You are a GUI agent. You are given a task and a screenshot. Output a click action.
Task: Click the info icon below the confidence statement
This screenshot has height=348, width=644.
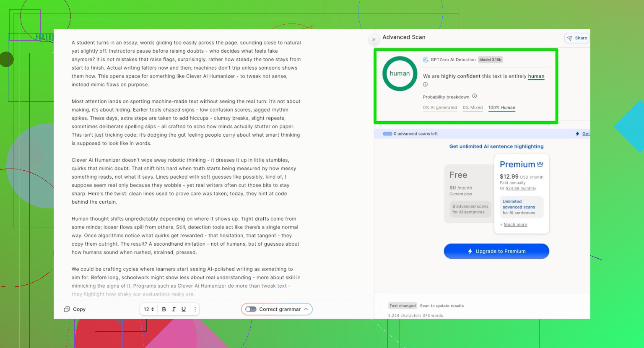425,85
